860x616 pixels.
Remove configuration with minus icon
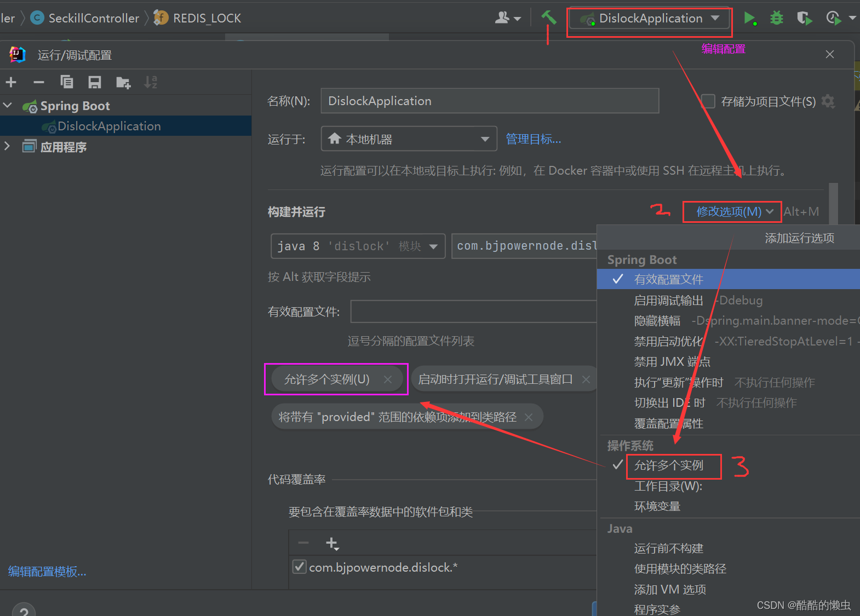(x=38, y=82)
